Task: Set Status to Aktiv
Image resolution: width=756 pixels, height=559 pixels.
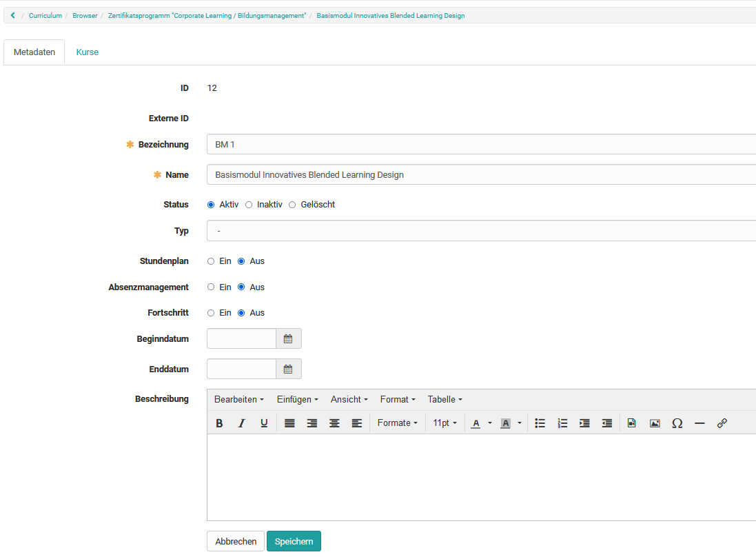Action: click(x=211, y=205)
